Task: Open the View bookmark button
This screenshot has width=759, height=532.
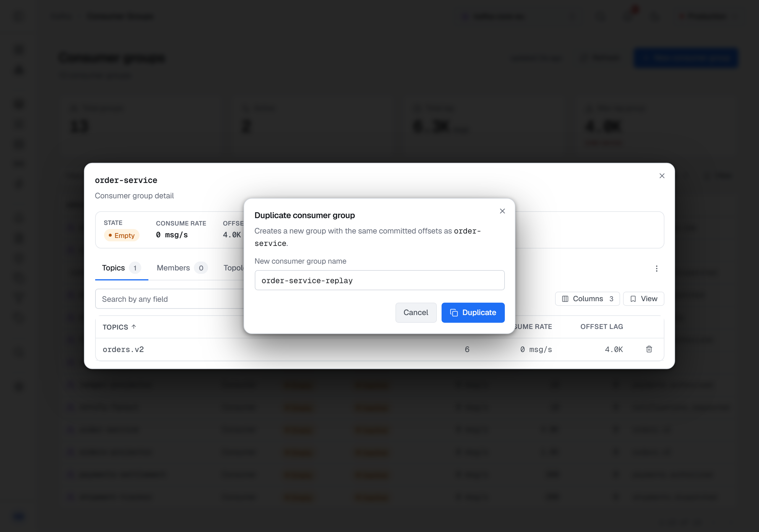Action: pos(643,299)
